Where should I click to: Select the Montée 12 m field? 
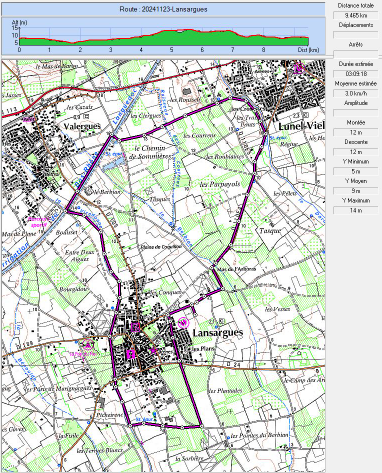pos(355,132)
